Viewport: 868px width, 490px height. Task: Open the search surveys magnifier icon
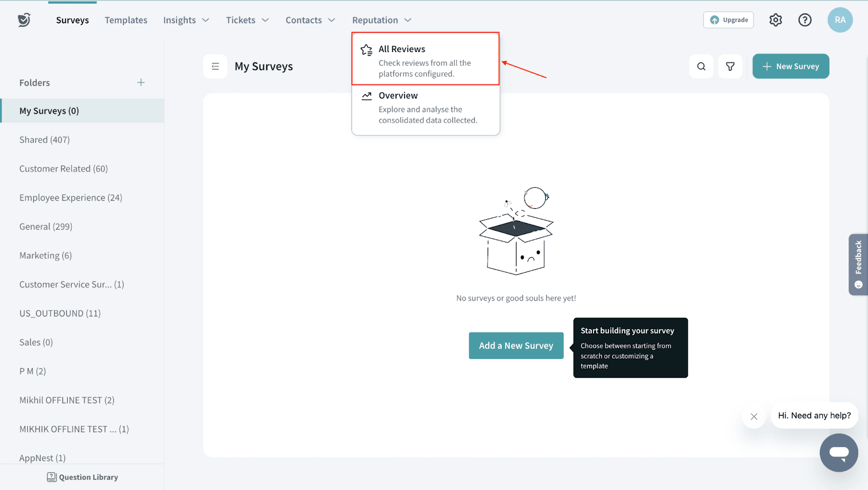pos(701,67)
